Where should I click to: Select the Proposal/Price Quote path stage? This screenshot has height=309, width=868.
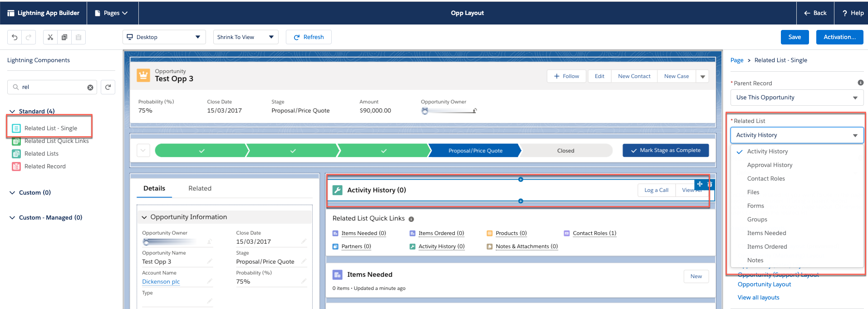click(475, 151)
